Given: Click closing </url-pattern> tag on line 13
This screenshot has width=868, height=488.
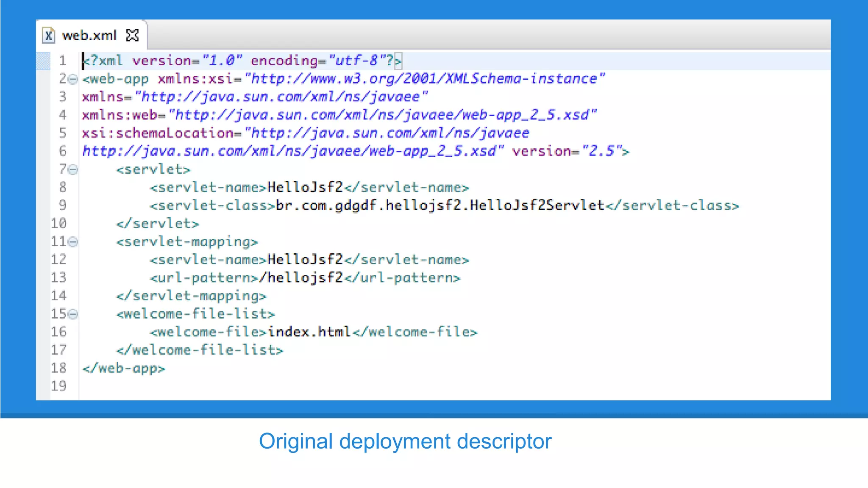Looking at the screenshot, I should point(403,277).
